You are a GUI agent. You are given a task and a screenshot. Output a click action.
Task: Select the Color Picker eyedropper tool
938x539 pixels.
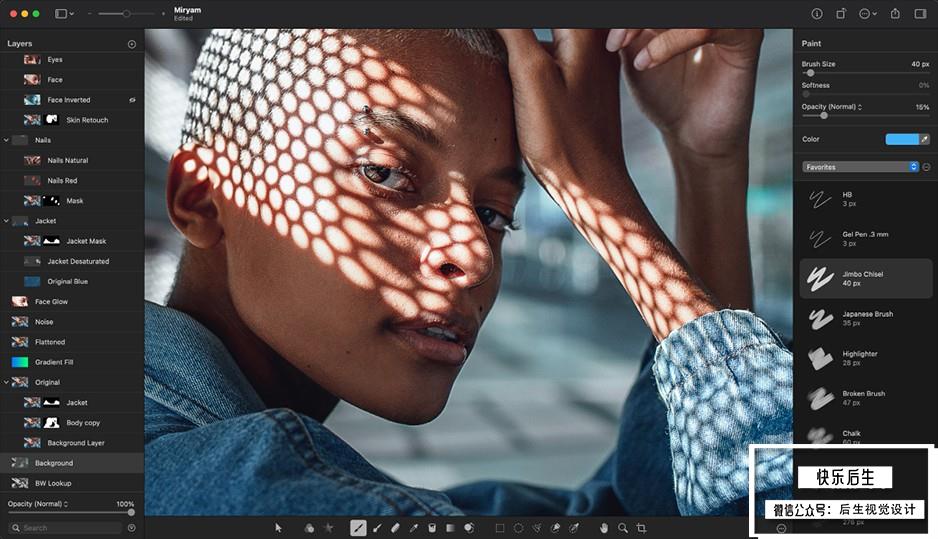coord(413,528)
